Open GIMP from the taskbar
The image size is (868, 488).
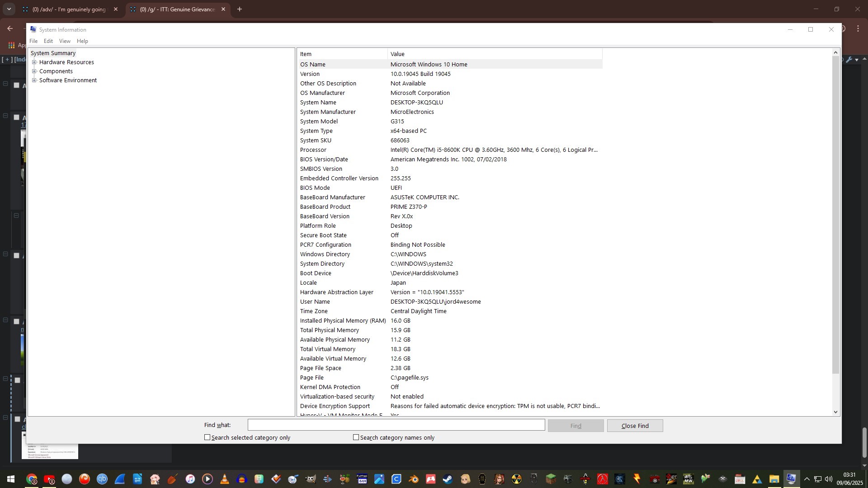pyautogui.click(x=311, y=479)
